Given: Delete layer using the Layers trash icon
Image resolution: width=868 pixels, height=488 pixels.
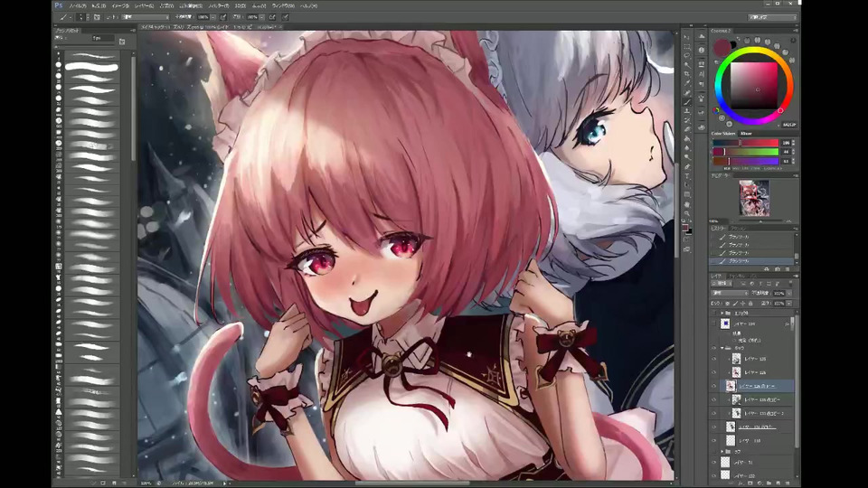Looking at the screenshot, I should (788, 483).
